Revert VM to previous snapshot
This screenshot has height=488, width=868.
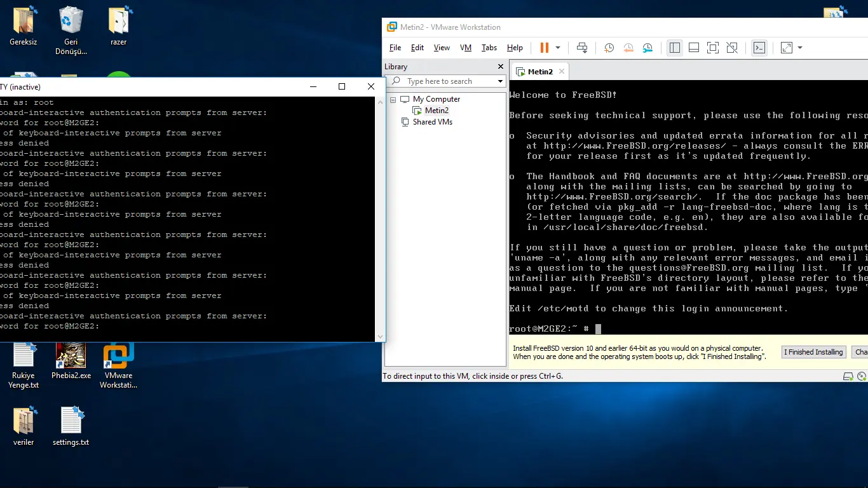(x=628, y=48)
